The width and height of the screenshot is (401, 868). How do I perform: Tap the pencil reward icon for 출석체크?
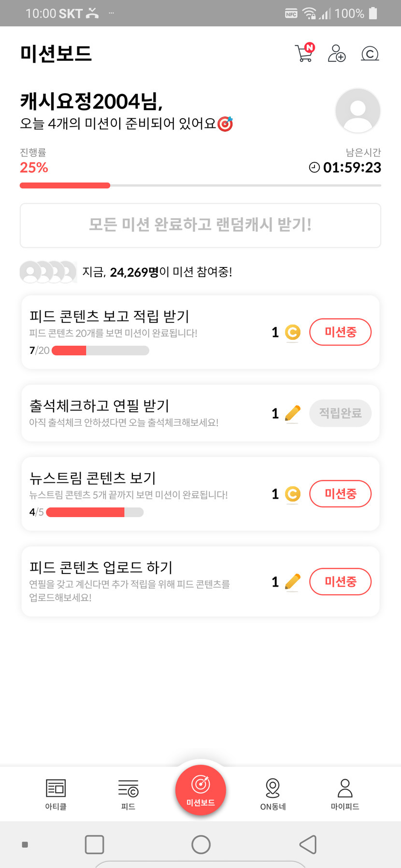[x=292, y=413]
